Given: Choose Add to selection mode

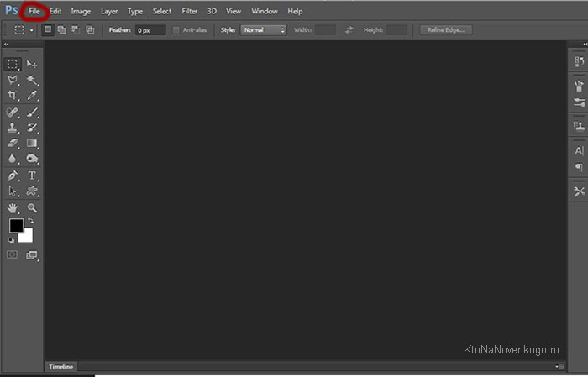Looking at the screenshot, I should click(61, 29).
